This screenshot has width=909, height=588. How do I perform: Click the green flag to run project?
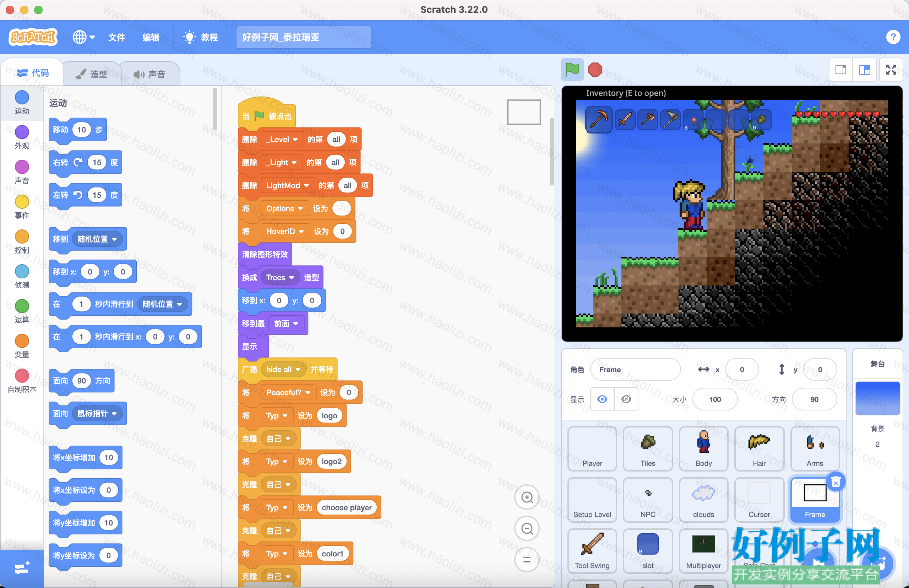point(572,70)
